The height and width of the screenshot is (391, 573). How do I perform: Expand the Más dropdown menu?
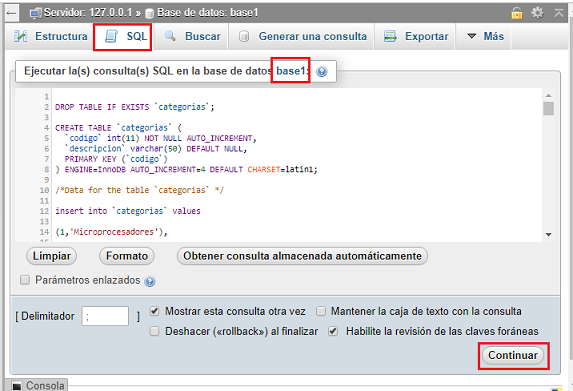point(486,37)
